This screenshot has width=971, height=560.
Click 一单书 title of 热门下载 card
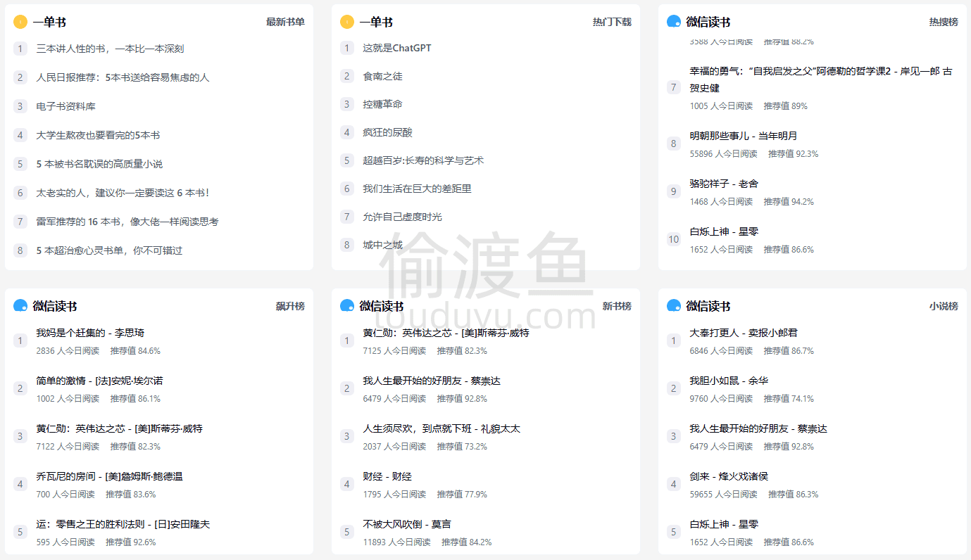376,22
